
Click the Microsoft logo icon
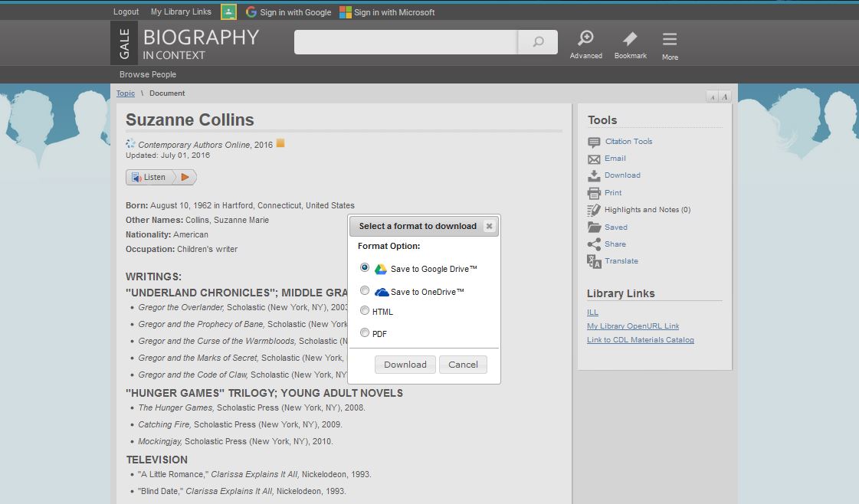click(345, 12)
